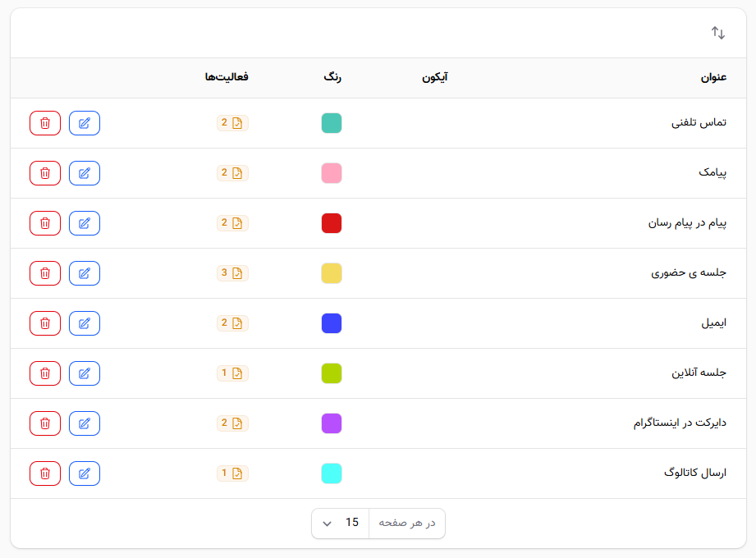Edit the جلسه آنلاین row

[85, 373]
